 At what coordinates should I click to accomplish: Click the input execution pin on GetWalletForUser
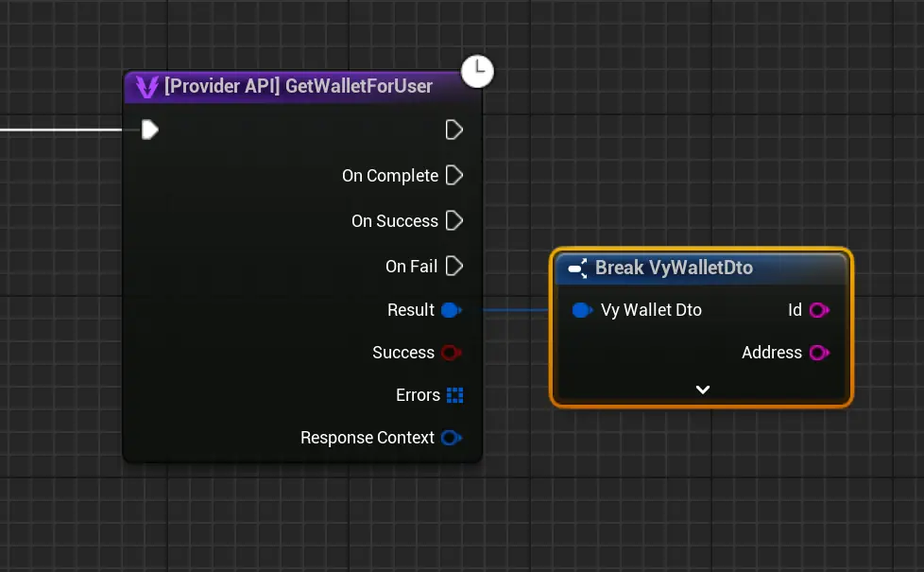pos(149,130)
